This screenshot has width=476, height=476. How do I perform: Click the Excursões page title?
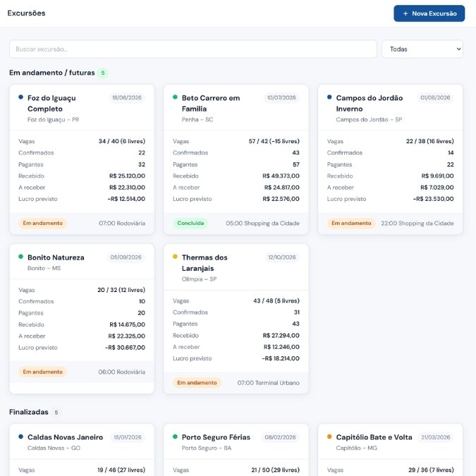pyautogui.click(x=26, y=13)
